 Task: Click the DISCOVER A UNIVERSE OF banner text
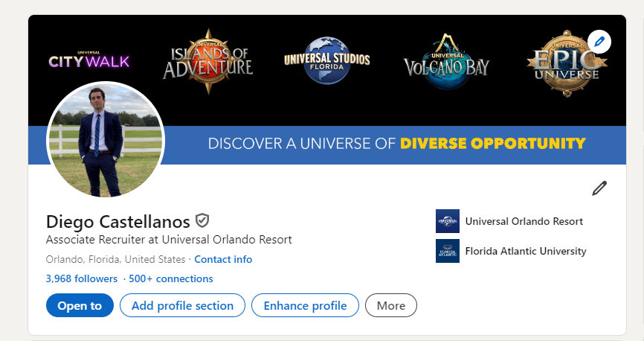tap(301, 144)
